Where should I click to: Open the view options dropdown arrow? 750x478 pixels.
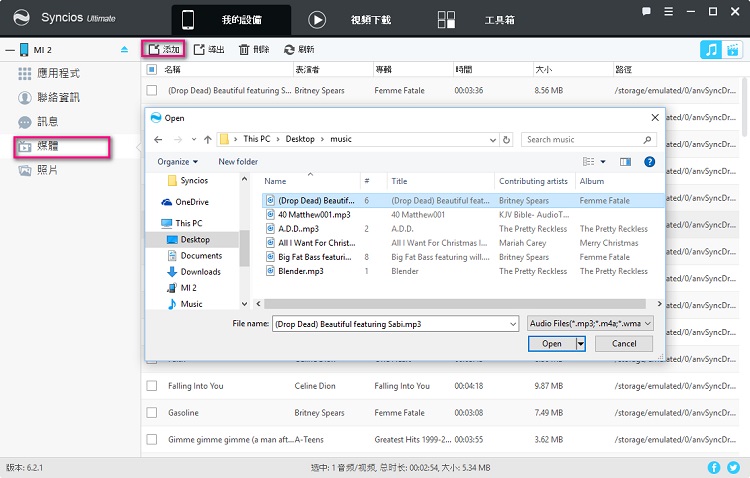(603, 162)
